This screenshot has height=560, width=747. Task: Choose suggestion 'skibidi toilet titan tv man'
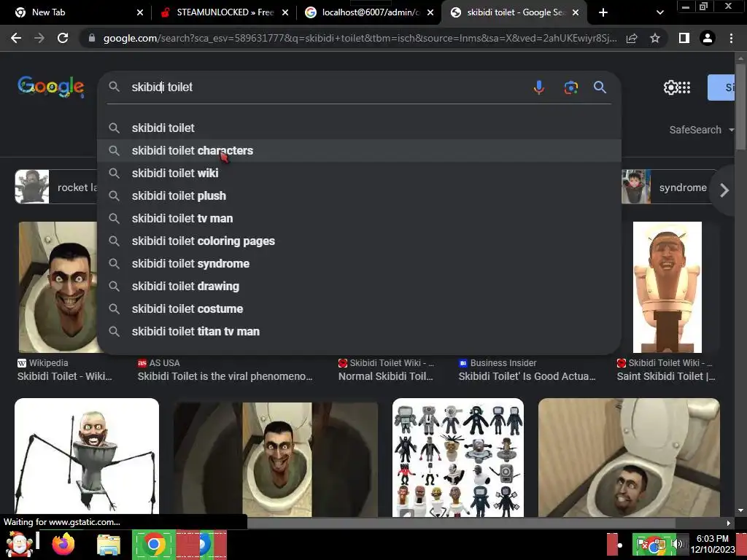click(x=359, y=332)
